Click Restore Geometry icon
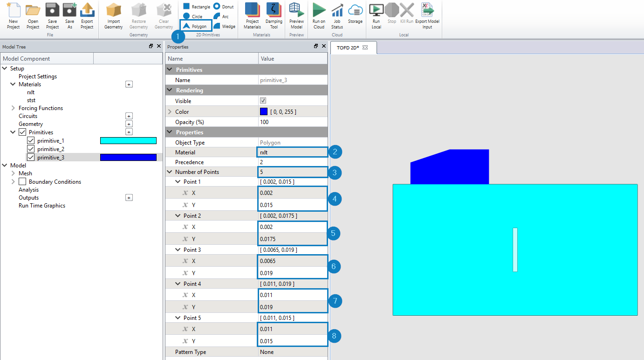 138,10
